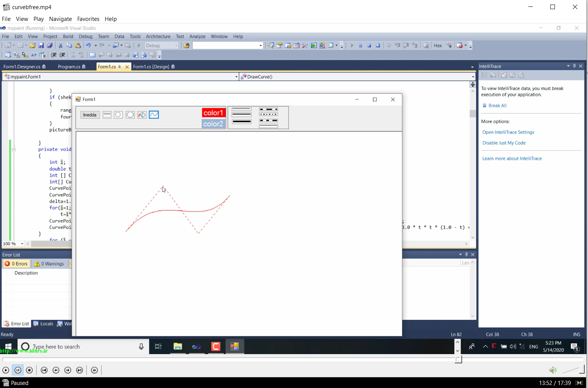The width and height of the screenshot is (588, 388).
Task: Select the ellipse tool in Form1
Action: coord(130,115)
